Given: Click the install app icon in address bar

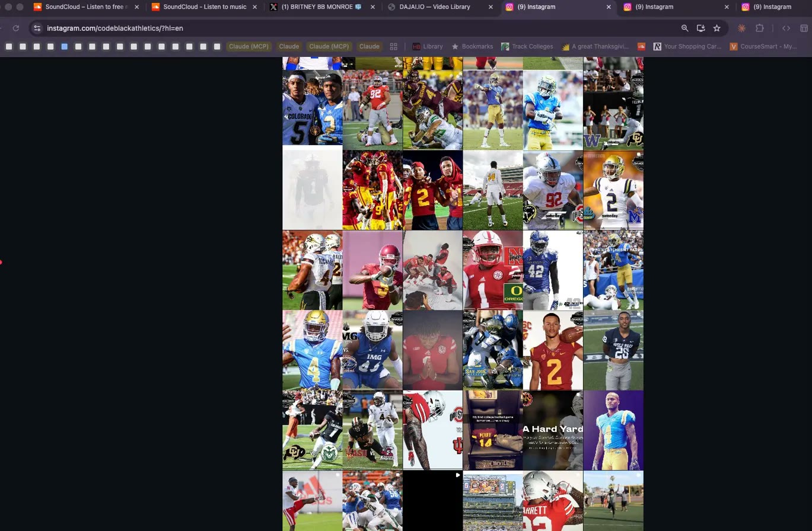Looking at the screenshot, I should [x=700, y=28].
